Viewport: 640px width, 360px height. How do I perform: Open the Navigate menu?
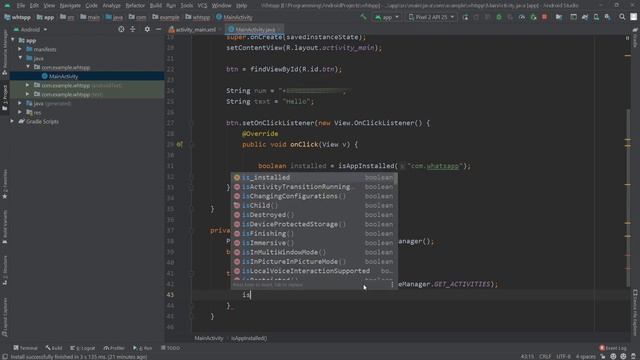[70, 6]
